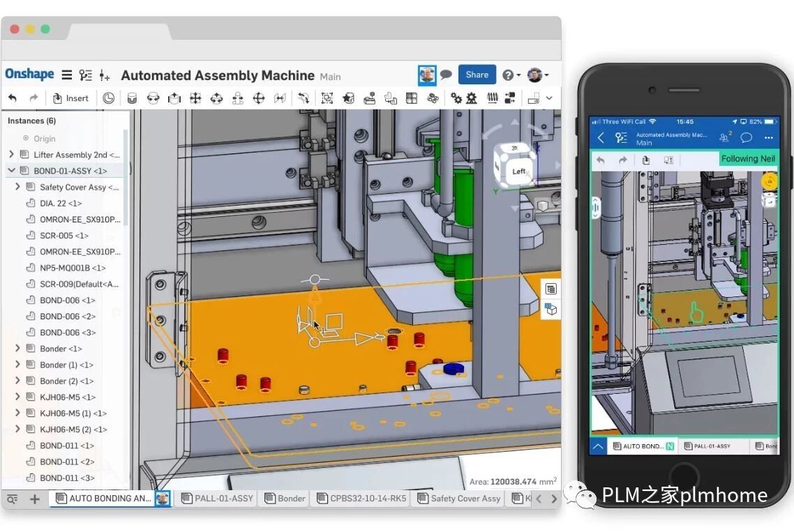Select NP5-MQ001B <1> in instance list
The width and height of the screenshot is (794, 532).
73,268
